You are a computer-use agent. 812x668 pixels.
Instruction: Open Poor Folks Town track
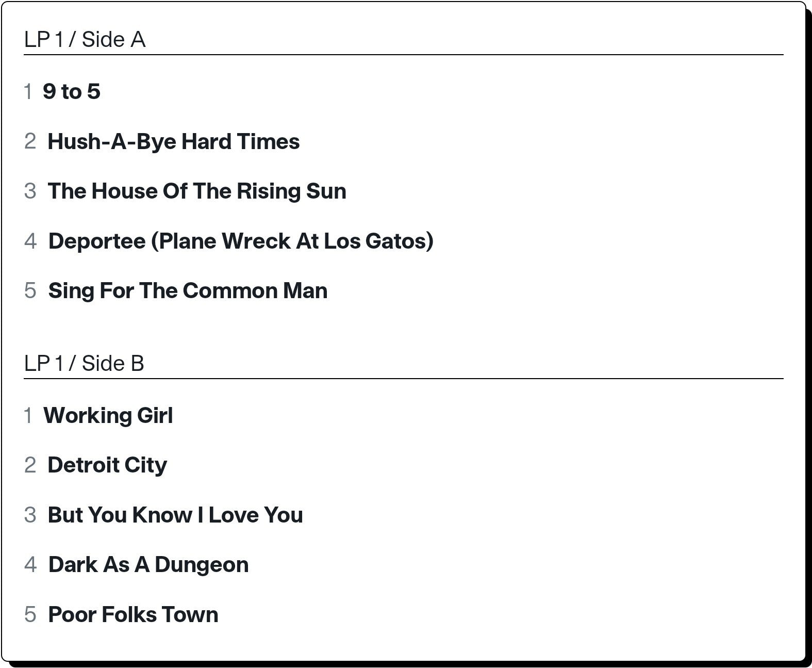(133, 614)
